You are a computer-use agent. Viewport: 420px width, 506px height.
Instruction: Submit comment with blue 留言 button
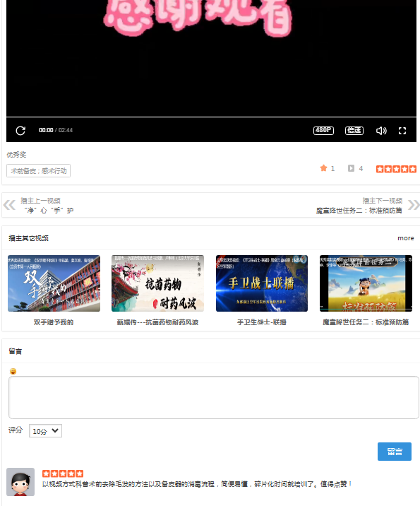click(x=395, y=452)
